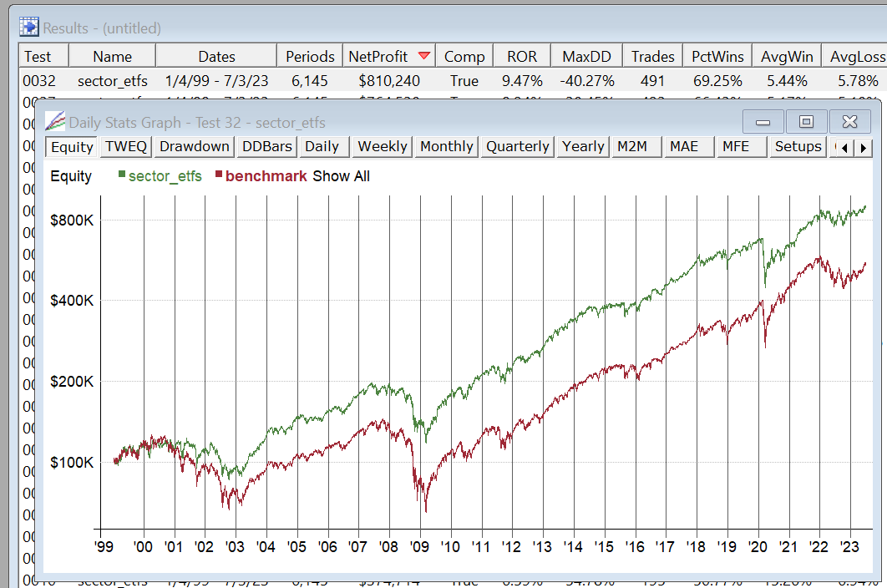Select the TWEQ tab
The image size is (887, 588).
pos(126,146)
